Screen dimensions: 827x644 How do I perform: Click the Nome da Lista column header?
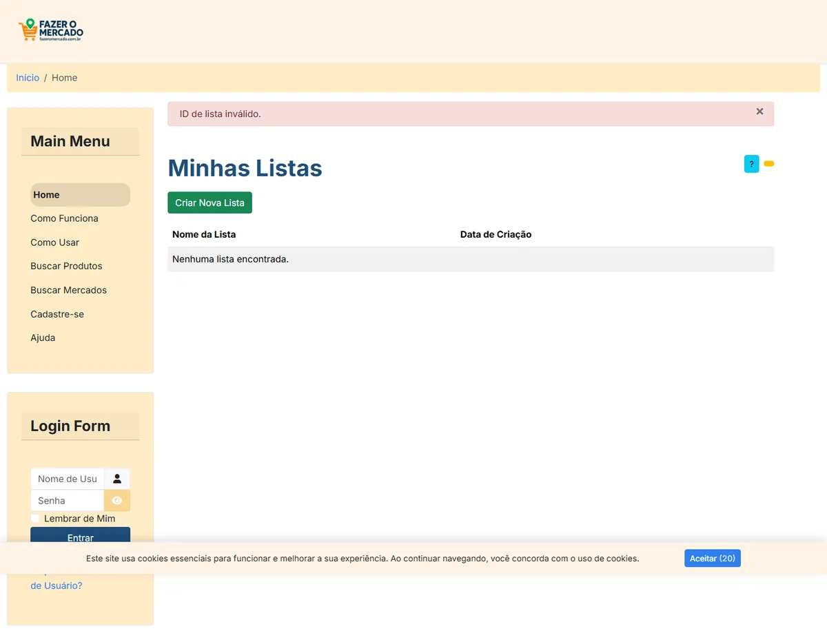[204, 234]
